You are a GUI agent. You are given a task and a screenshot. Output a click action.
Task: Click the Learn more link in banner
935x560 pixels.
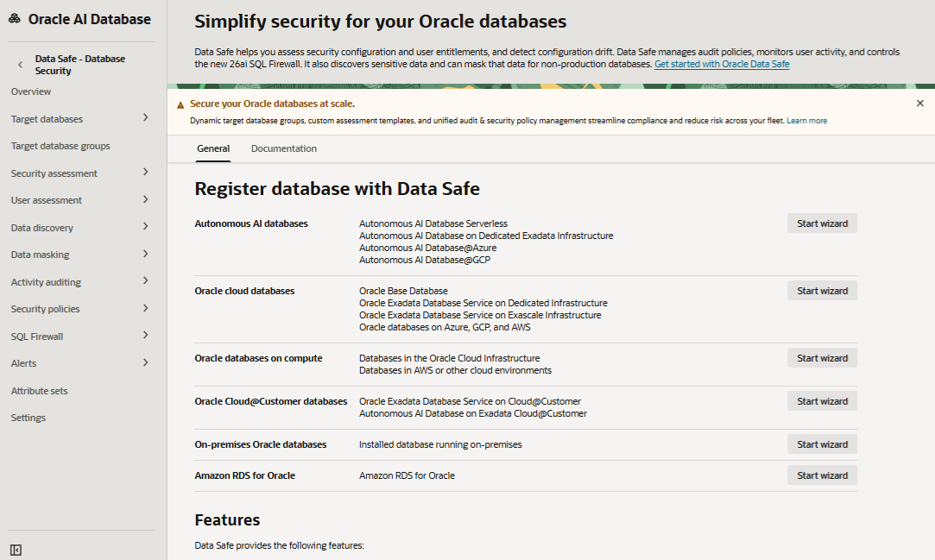[x=807, y=120]
